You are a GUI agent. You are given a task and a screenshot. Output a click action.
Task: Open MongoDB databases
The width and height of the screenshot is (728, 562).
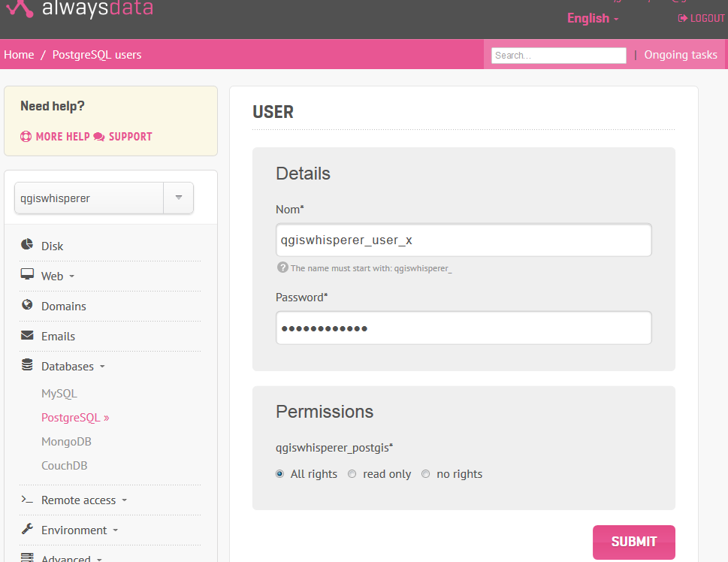pyautogui.click(x=66, y=442)
